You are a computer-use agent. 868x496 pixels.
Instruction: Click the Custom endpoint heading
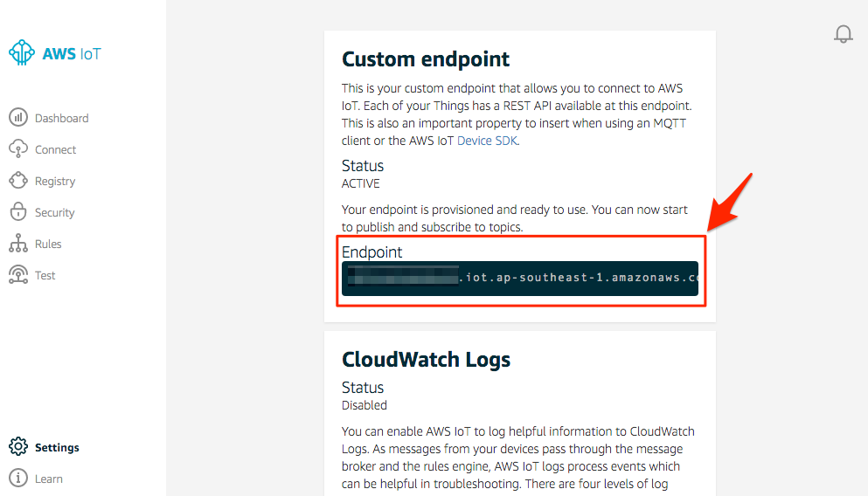[425, 59]
